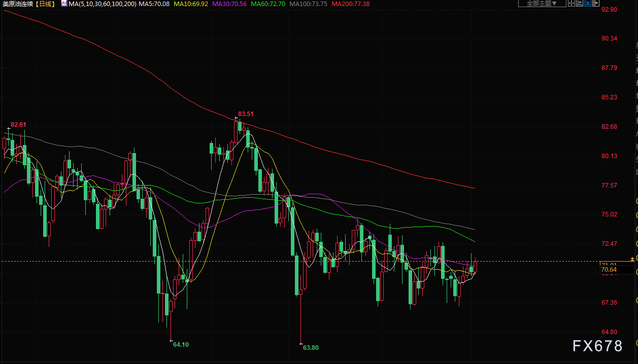Click the 64.10 low price label

tap(181, 344)
